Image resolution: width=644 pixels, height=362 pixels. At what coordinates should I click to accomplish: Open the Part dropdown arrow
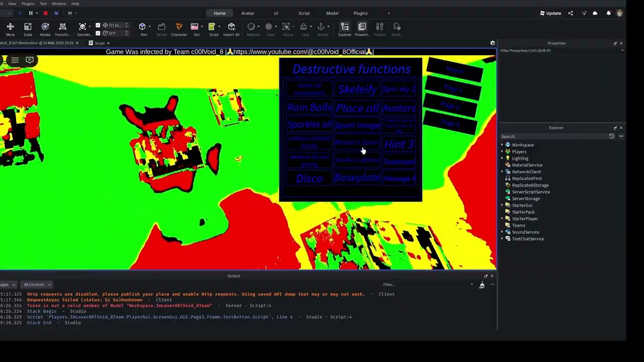[x=150, y=27]
